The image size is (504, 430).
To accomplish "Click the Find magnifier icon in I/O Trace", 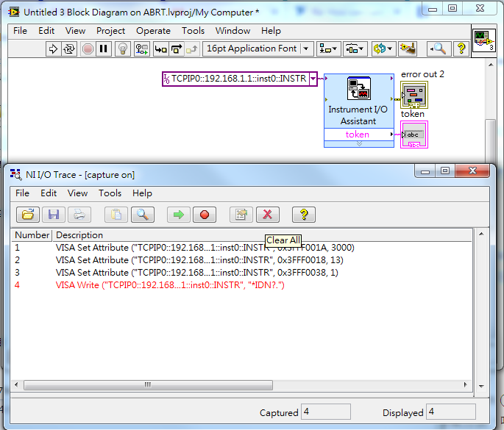I will pos(143,215).
